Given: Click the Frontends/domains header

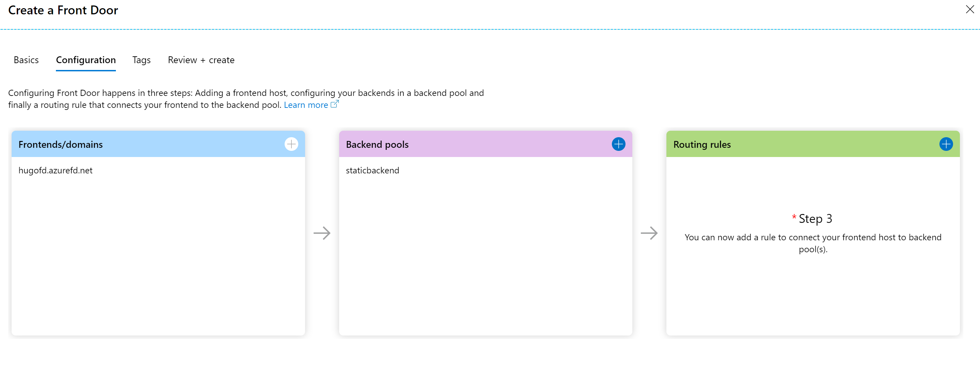Looking at the screenshot, I should click(61, 144).
